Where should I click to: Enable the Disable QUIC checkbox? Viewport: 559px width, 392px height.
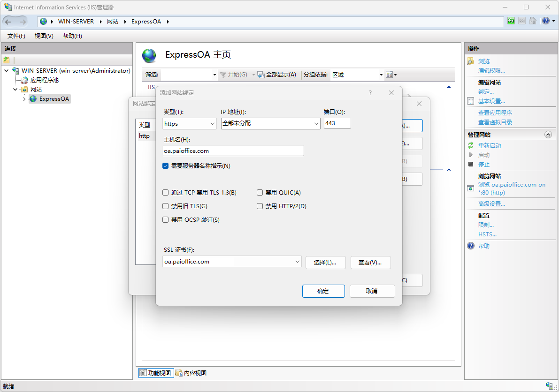tap(260, 193)
